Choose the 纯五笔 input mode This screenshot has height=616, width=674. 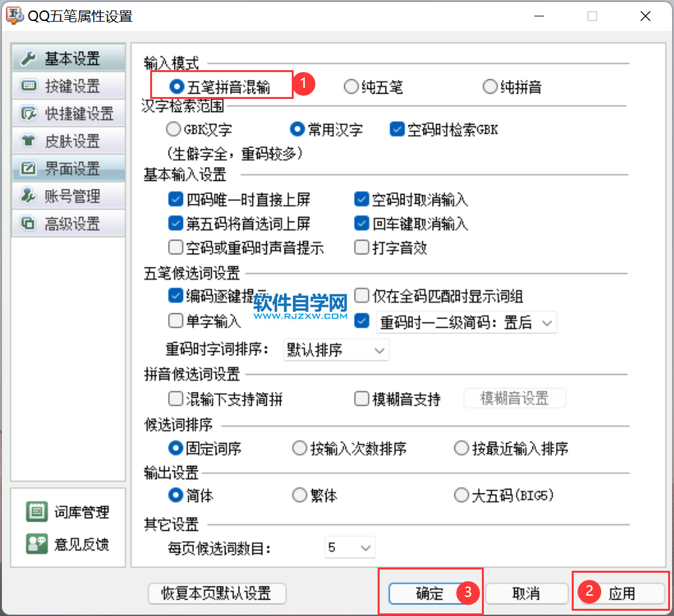point(351,87)
